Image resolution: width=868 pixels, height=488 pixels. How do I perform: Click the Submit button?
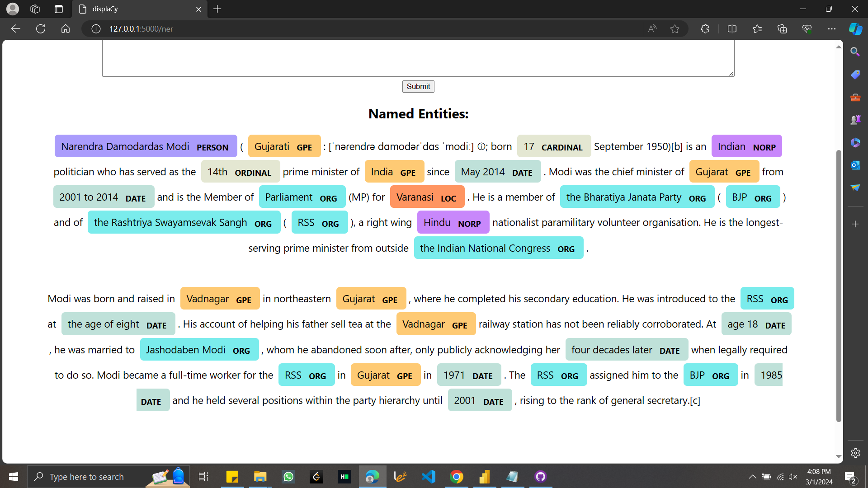point(418,86)
